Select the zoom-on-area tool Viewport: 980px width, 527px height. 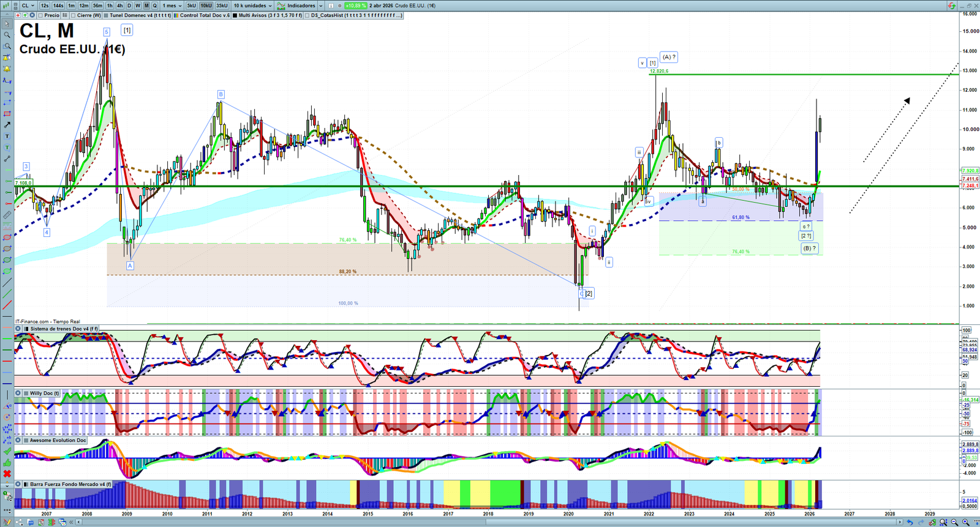(7, 46)
